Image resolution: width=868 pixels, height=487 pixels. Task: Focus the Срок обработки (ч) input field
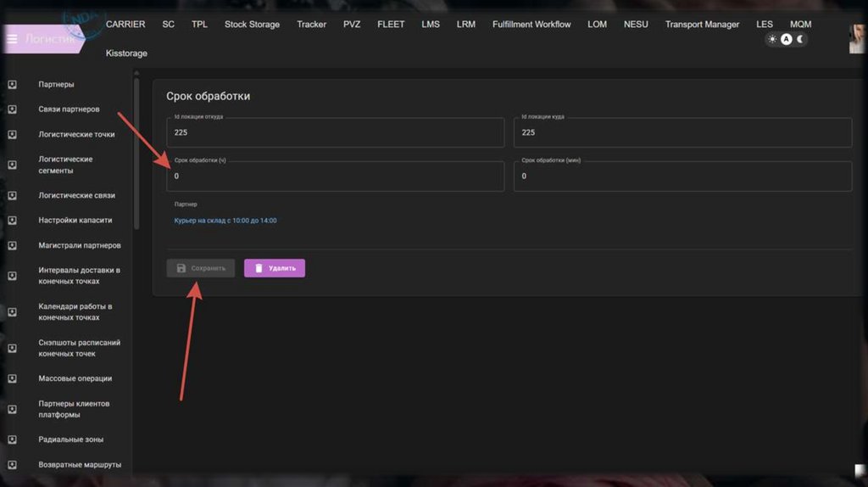[335, 176]
